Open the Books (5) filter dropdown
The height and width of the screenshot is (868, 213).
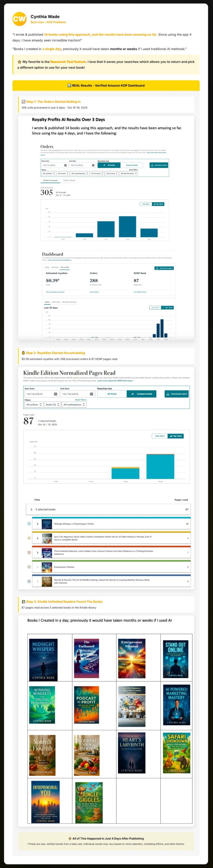click(52, 405)
